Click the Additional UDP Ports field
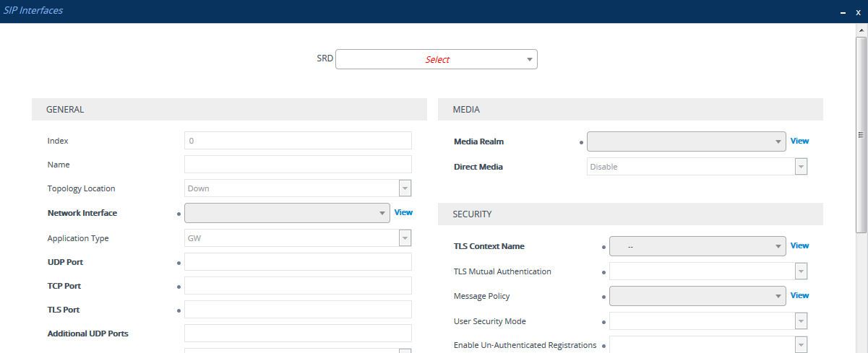This screenshot has height=353, width=868. click(x=298, y=334)
